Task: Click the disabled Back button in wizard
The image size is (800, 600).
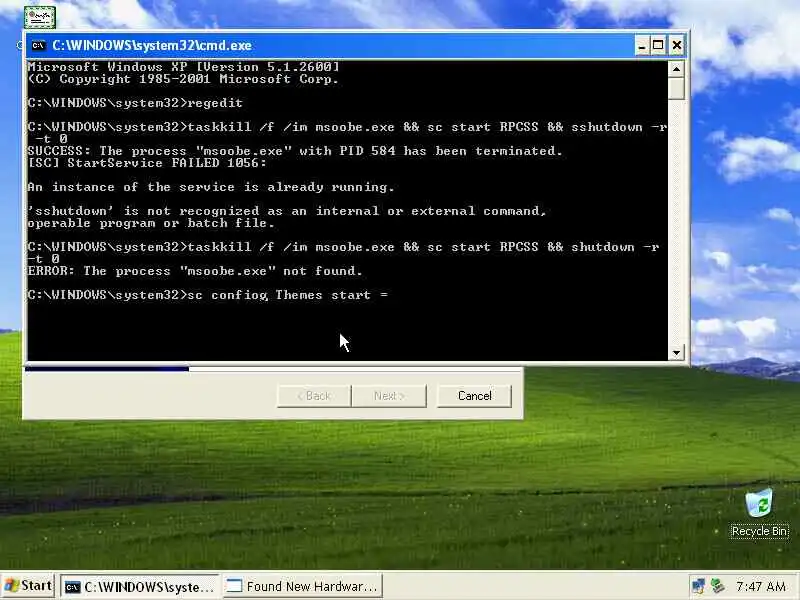Action: (314, 396)
